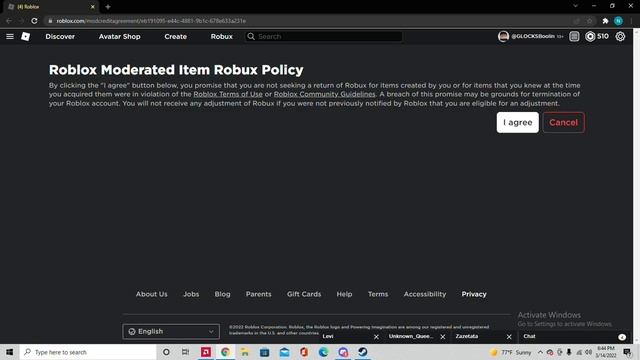This screenshot has height=360, width=640.
Task: Open Office app from taskbar
Action: [x=304, y=352]
